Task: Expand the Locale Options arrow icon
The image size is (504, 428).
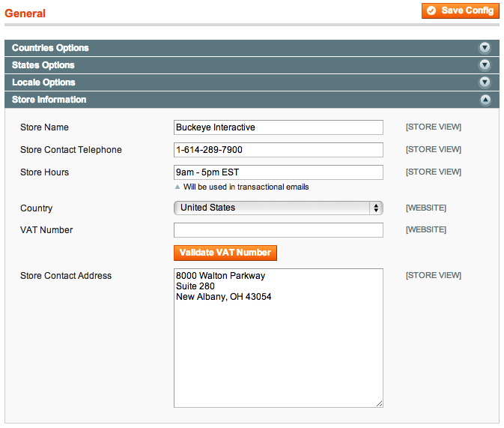Action: point(485,82)
